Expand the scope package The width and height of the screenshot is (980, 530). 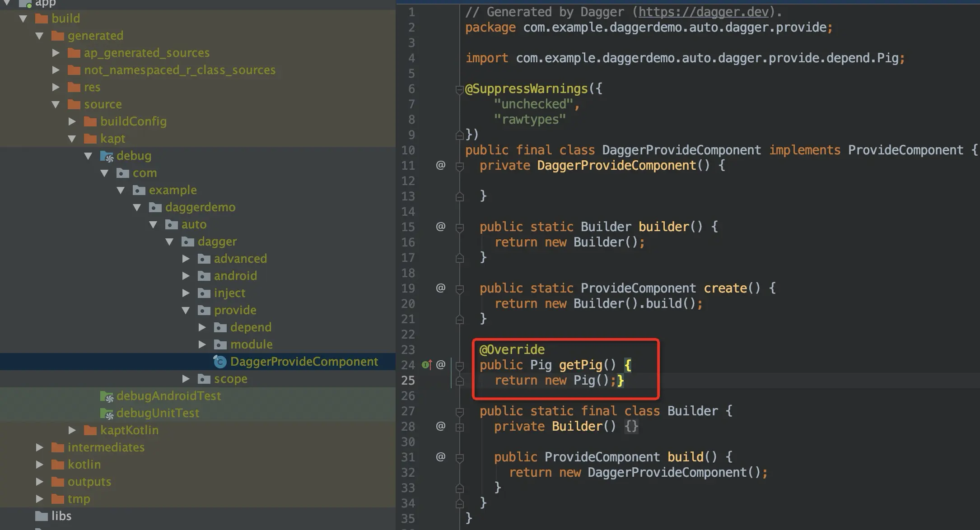186,379
